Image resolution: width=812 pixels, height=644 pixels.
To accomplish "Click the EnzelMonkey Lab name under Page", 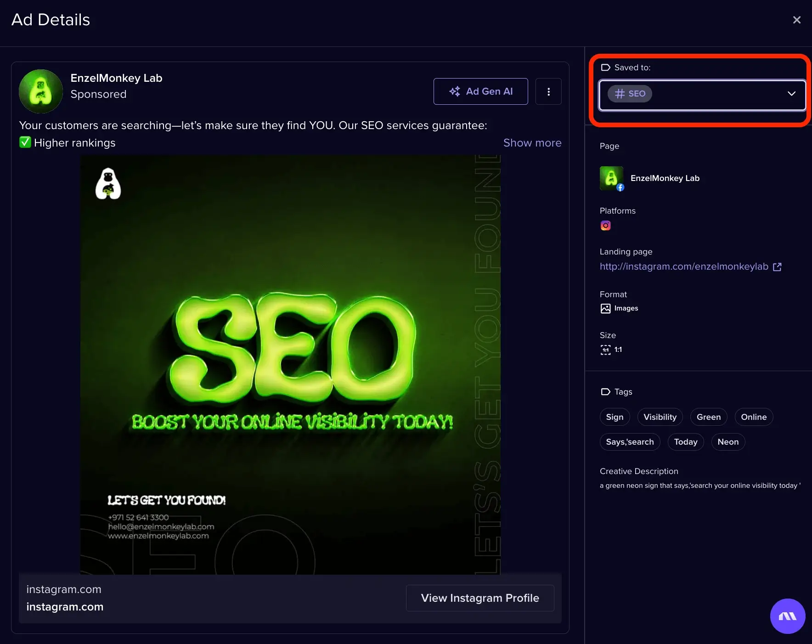I will (665, 178).
